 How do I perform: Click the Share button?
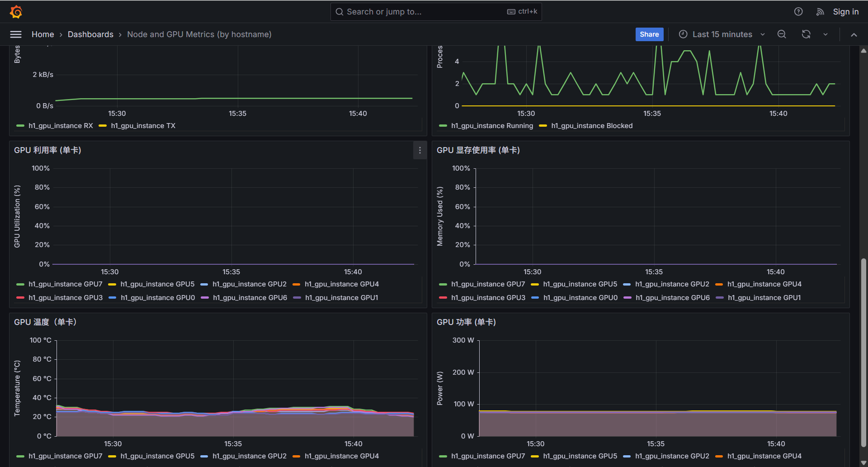point(649,34)
